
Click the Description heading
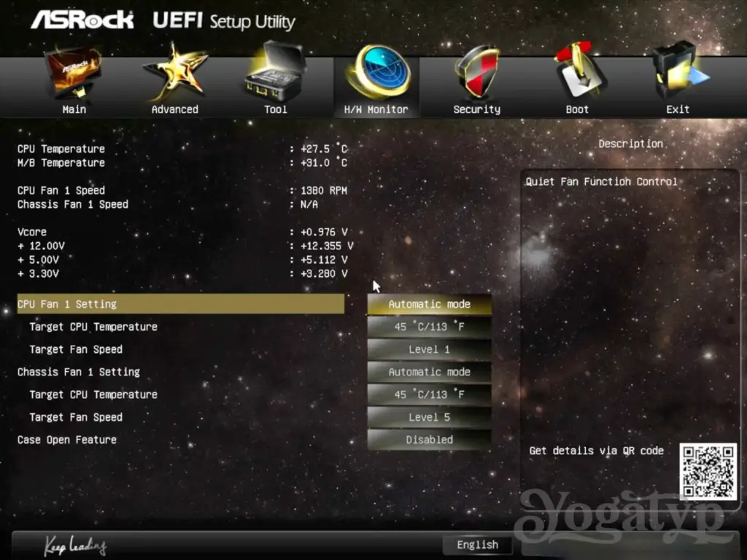[x=631, y=144]
